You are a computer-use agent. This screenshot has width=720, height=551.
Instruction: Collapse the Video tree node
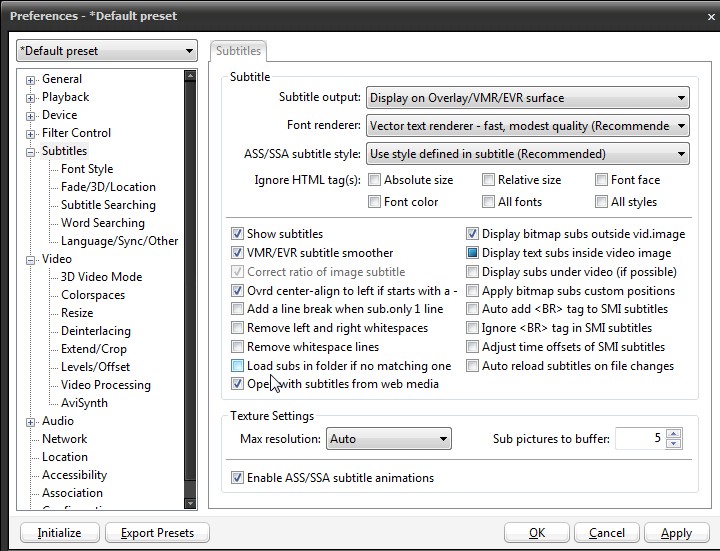pyautogui.click(x=31, y=260)
